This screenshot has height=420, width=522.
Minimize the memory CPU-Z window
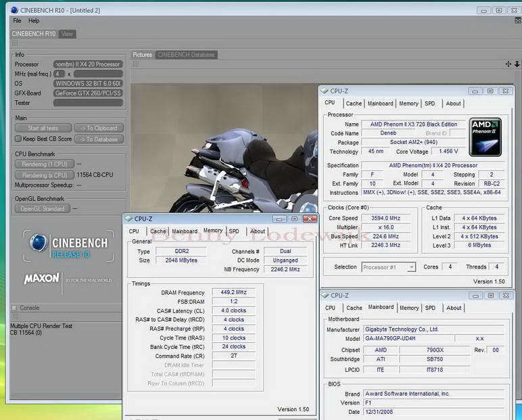coord(279,219)
